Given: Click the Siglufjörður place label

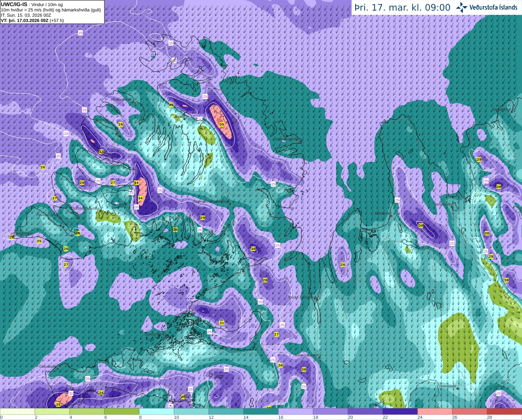Looking at the screenshot, I should [501, 109].
